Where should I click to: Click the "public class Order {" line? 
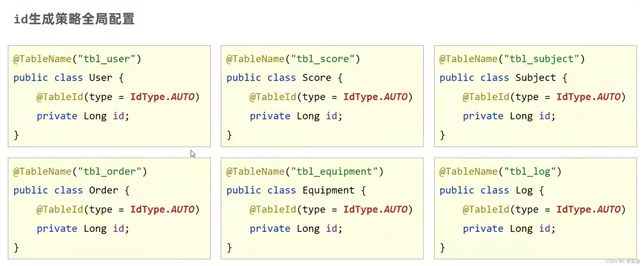(x=72, y=190)
